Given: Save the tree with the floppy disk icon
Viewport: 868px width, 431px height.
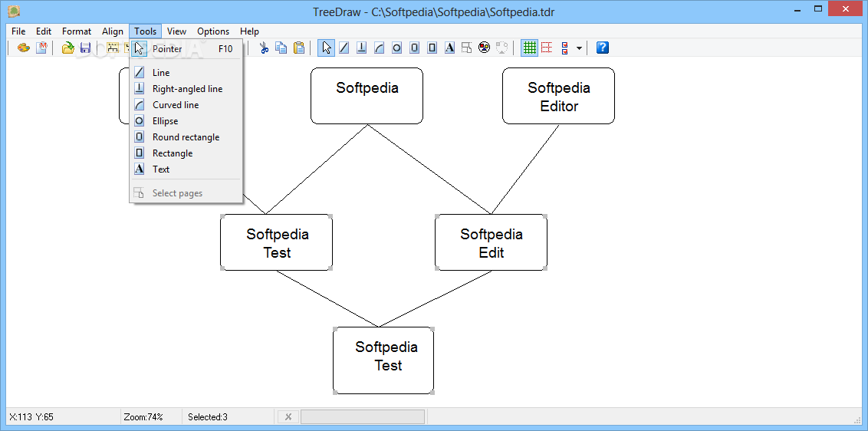Looking at the screenshot, I should tap(84, 48).
